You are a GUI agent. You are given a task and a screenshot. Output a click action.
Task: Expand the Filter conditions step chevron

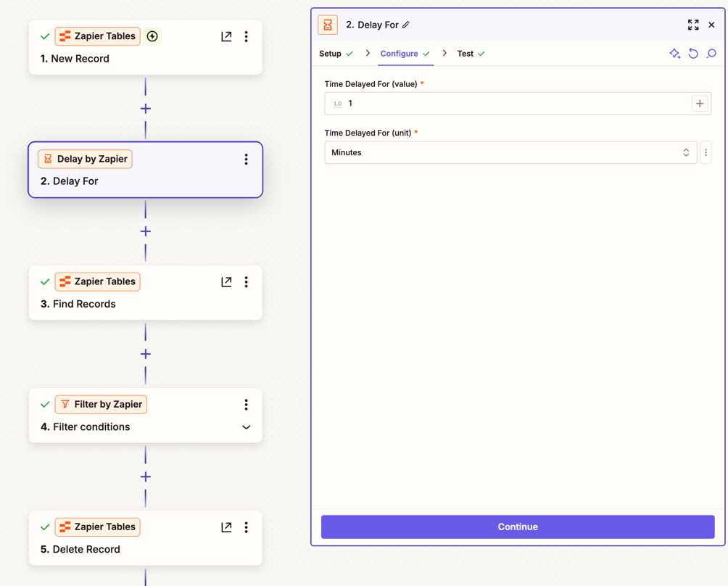246,427
